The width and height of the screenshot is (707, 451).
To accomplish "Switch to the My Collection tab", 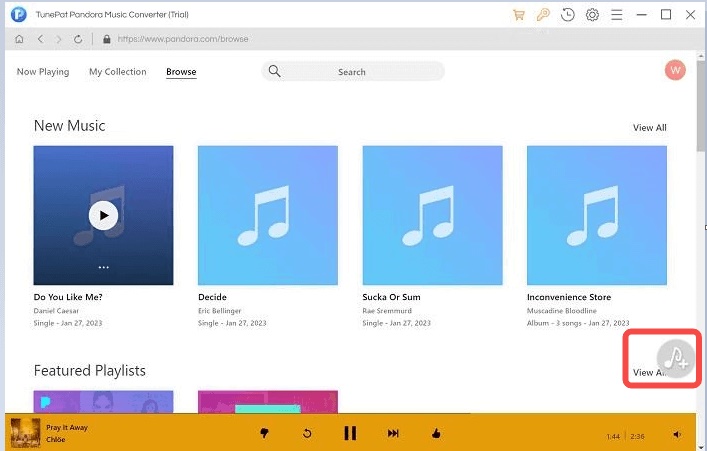I will point(118,72).
